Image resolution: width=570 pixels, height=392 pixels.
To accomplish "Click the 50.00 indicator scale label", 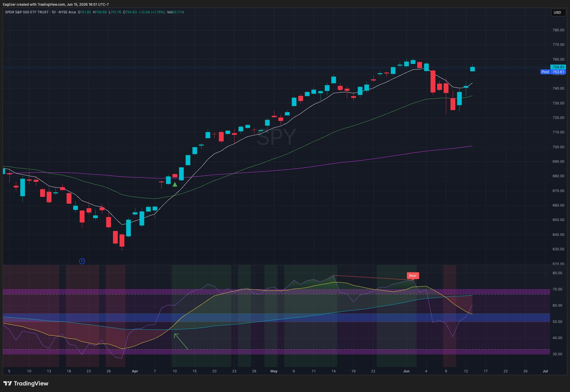I will point(557,321).
